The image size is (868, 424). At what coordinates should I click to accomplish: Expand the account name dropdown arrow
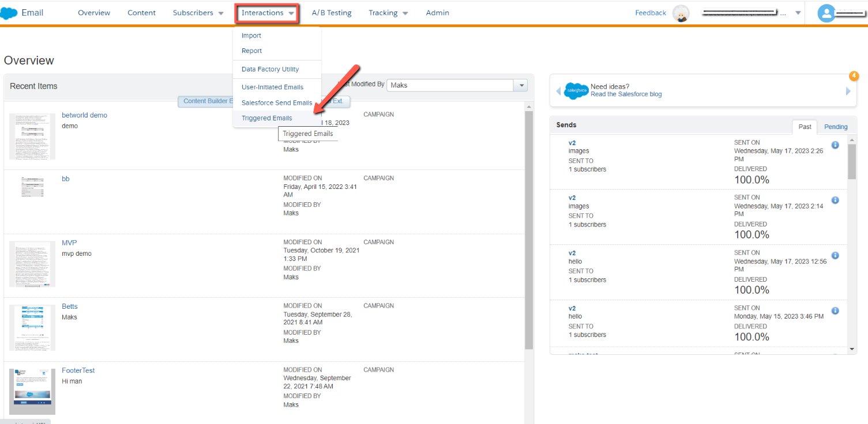pos(798,13)
